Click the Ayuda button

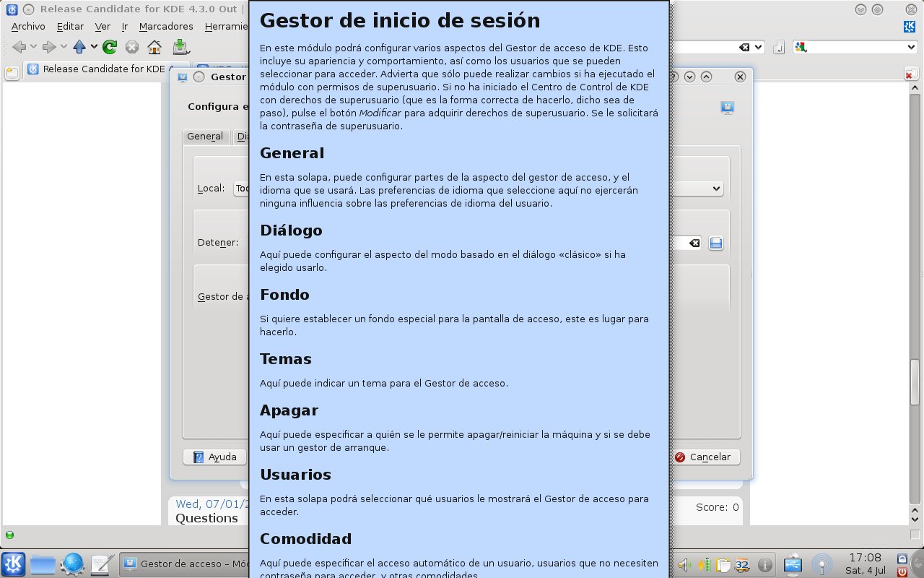point(215,457)
